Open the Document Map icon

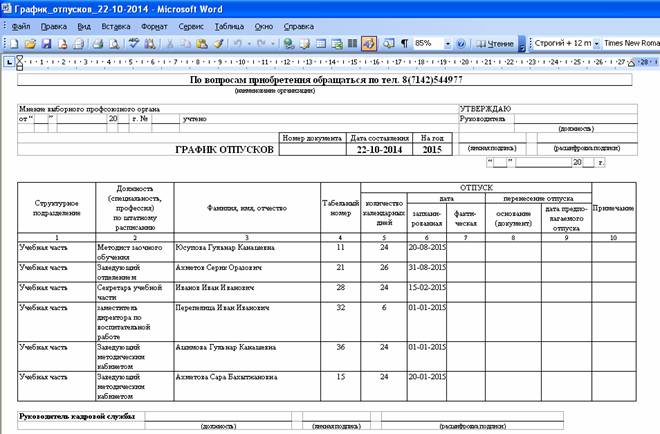point(388,43)
